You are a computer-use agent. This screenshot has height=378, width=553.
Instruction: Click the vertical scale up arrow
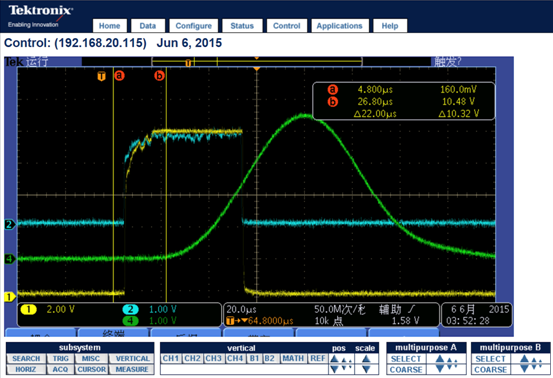pyautogui.click(x=366, y=359)
